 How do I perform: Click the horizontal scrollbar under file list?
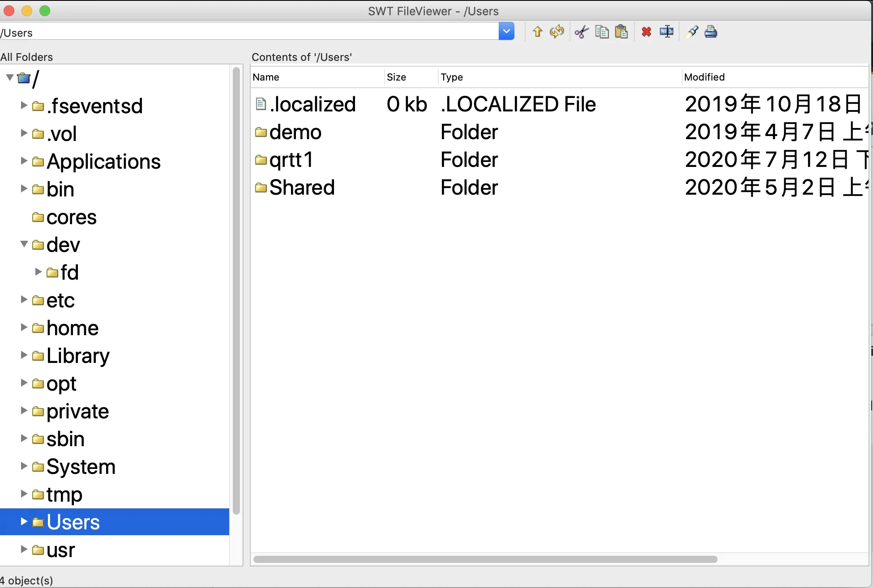485,559
